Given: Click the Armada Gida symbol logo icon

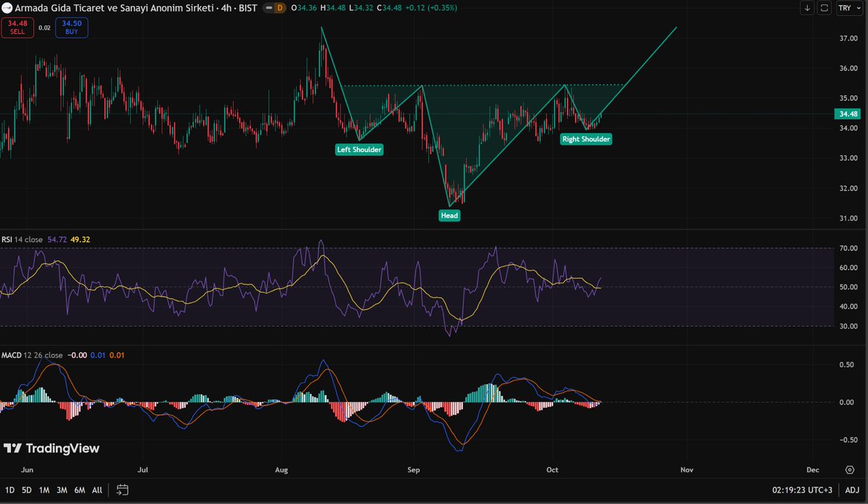Looking at the screenshot, I should [x=7, y=8].
